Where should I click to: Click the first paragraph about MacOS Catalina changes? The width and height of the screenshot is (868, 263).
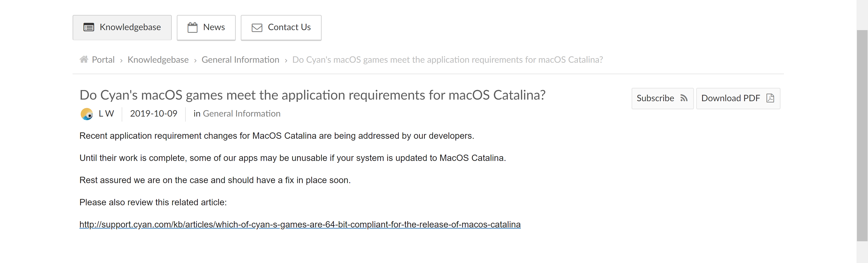tap(277, 136)
